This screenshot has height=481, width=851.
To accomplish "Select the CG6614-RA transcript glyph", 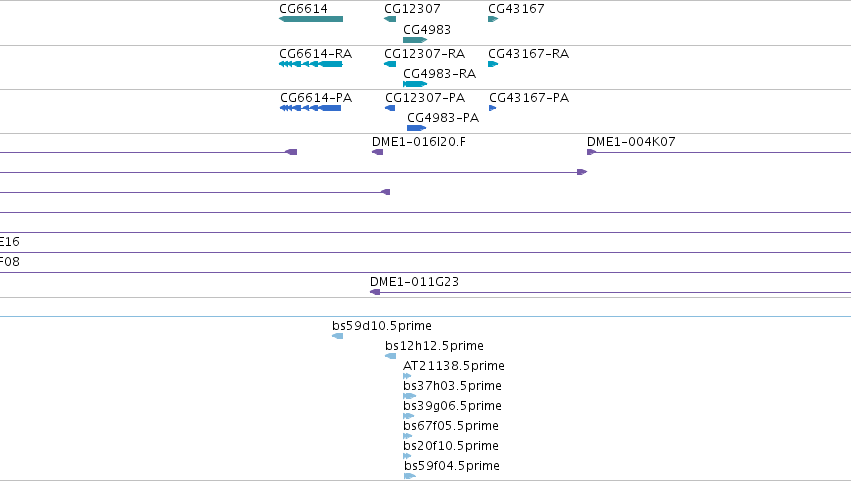I will 311,64.
